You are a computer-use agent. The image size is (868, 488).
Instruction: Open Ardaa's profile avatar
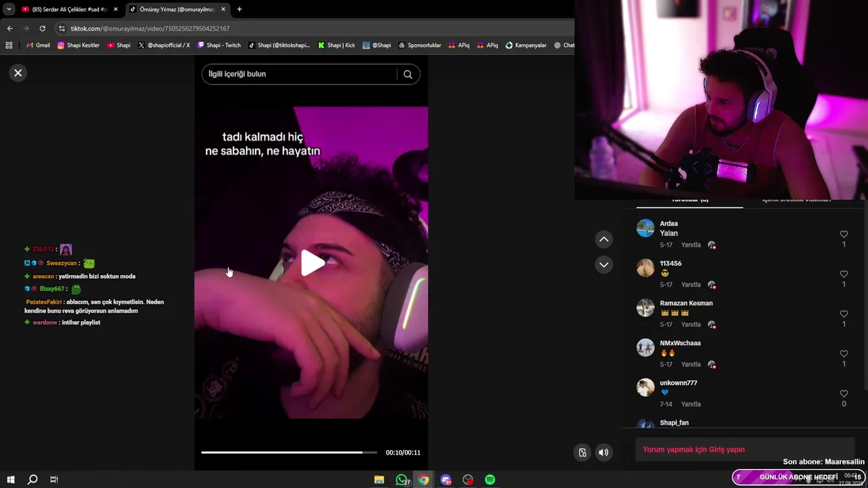point(645,228)
